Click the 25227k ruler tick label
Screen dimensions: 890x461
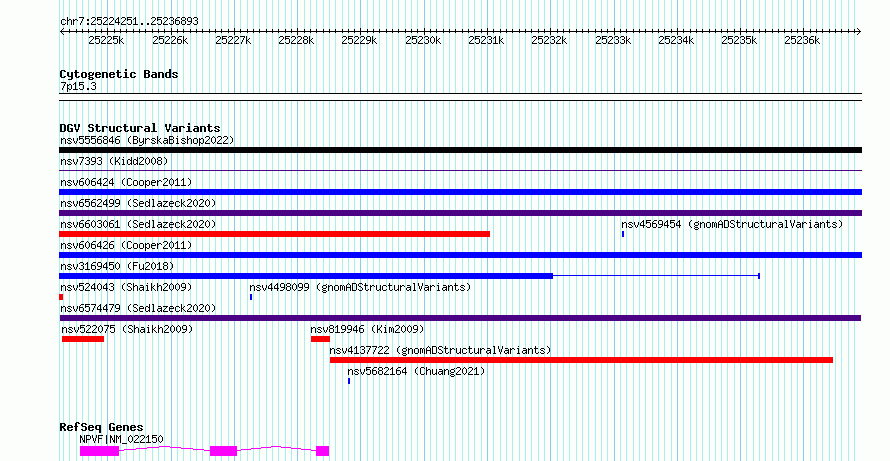[233, 41]
